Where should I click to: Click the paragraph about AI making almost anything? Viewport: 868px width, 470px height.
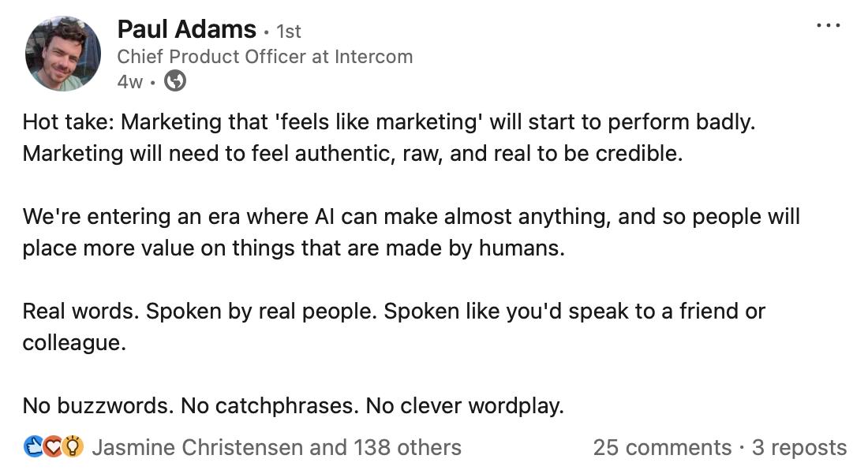pyautogui.click(x=411, y=232)
